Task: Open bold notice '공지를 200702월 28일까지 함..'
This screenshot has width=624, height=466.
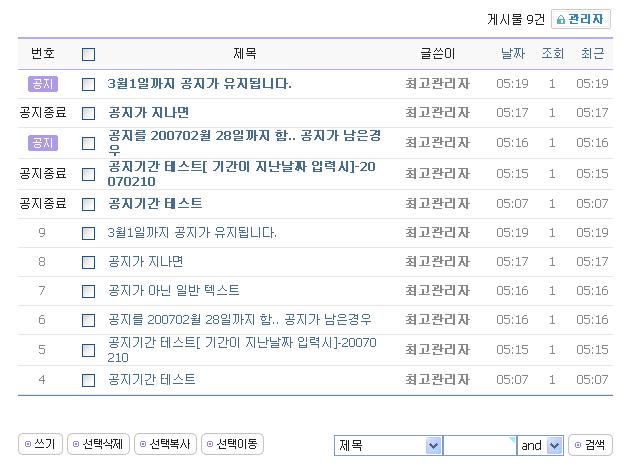Action: pos(244,142)
